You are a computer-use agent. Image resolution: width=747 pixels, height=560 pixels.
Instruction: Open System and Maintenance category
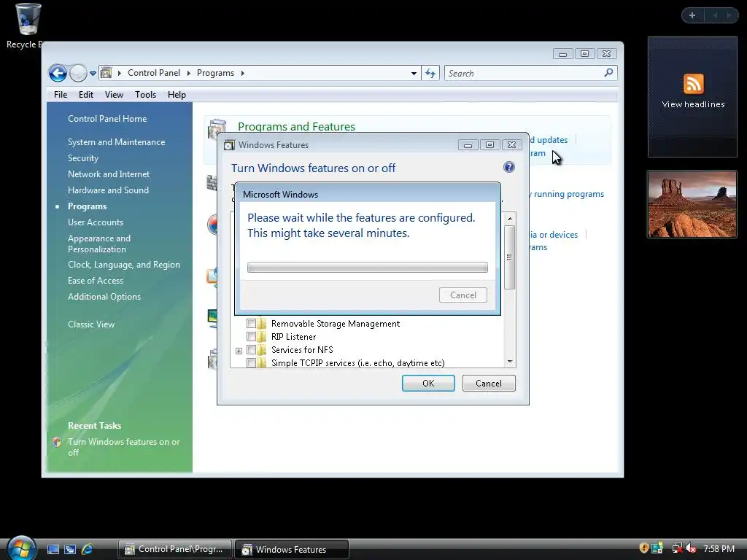point(116,142)
